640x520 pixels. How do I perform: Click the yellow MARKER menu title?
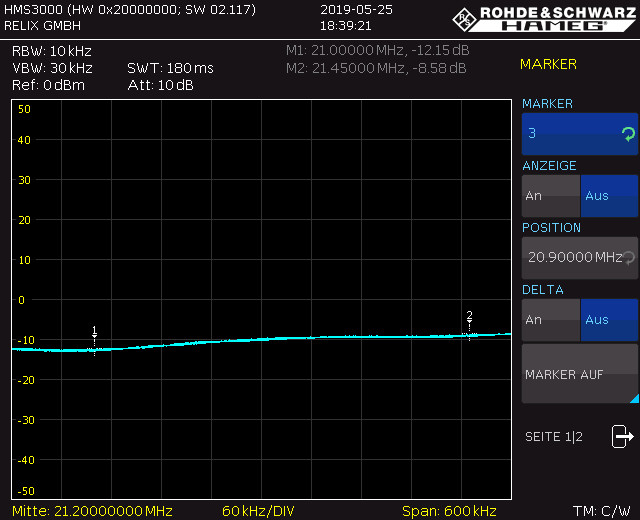tap(548, 64)
